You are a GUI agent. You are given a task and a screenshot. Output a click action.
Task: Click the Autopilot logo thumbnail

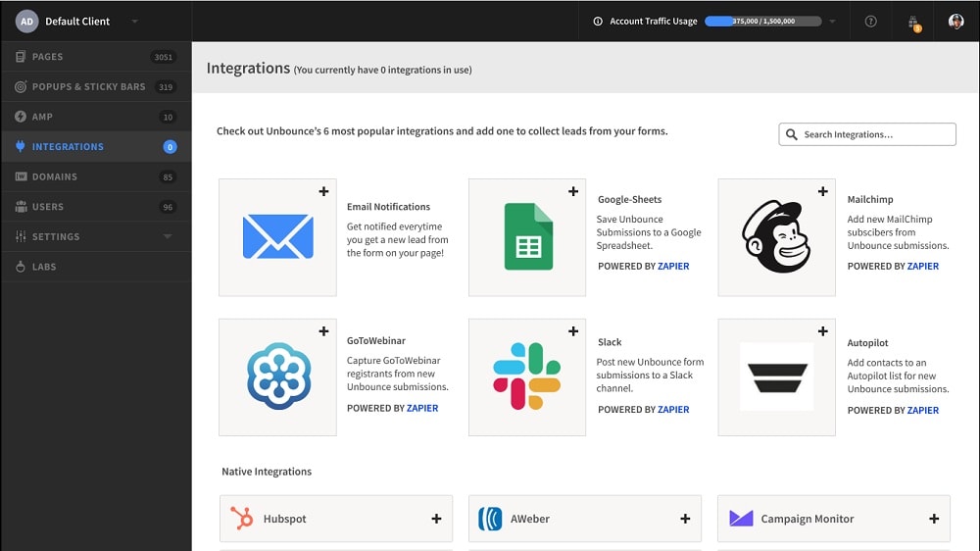click(x=777, y=376)
